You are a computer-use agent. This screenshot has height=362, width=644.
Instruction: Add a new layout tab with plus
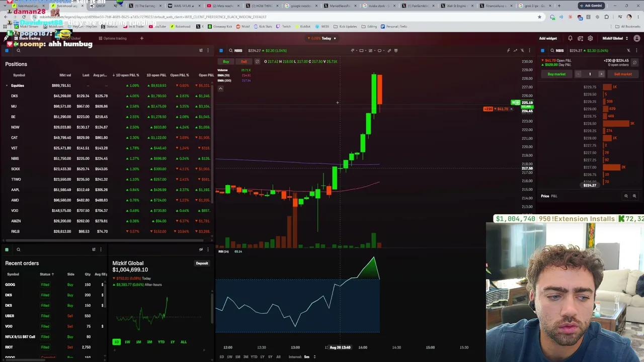141,38
